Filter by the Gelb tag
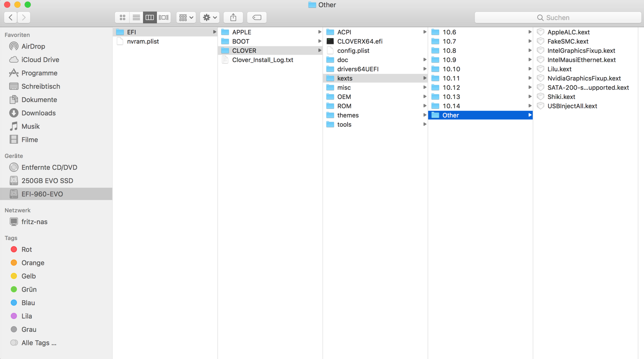 tap(56, 276)
